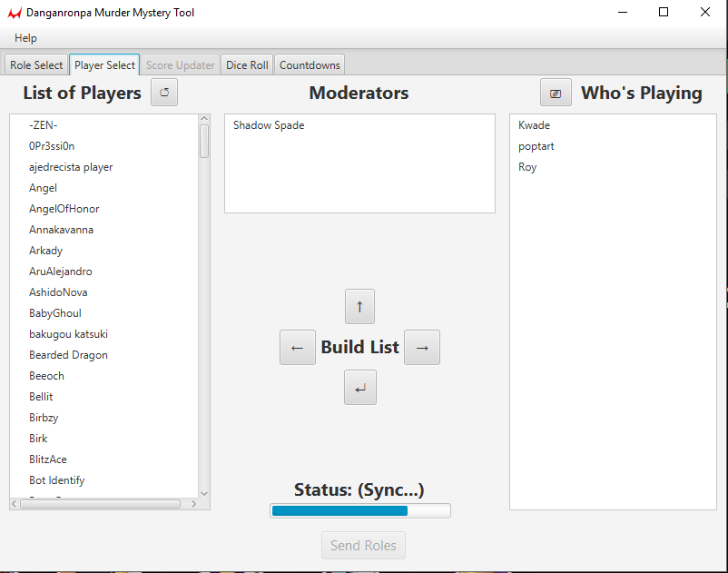Click the right arrow button beside Build List
Viewport: 728px width, 573px height.
click(422, 347)
